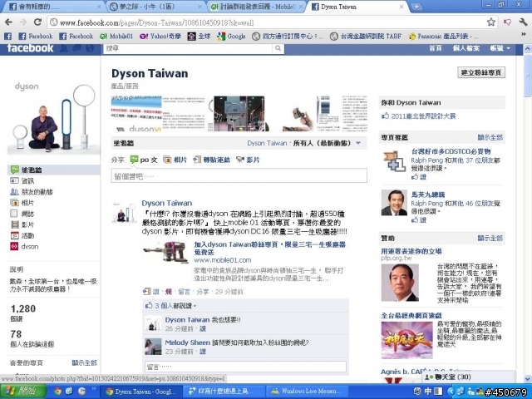Open the Mobile01 bookmark
Viewport: 532px width, 399px height.
(116, 36)
